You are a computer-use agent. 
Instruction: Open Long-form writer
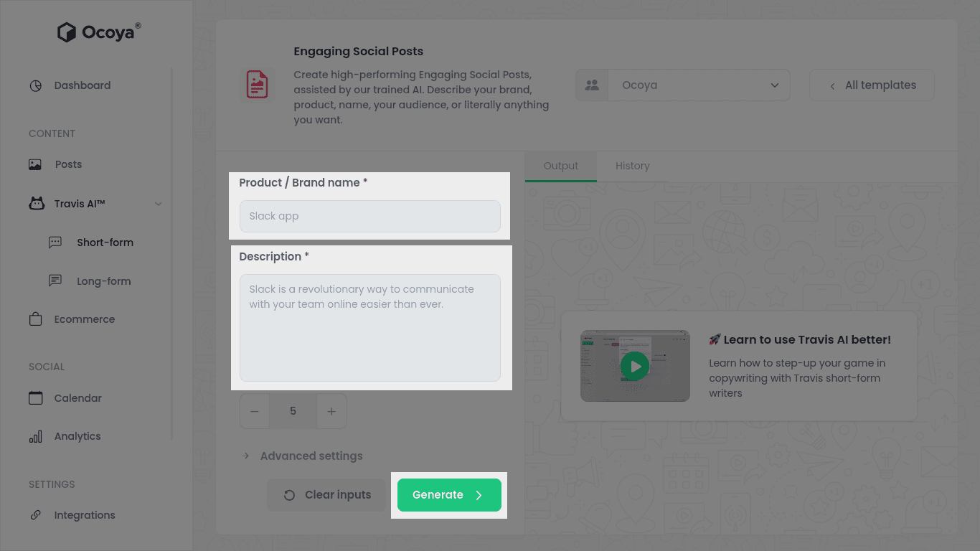coord(104,281)
